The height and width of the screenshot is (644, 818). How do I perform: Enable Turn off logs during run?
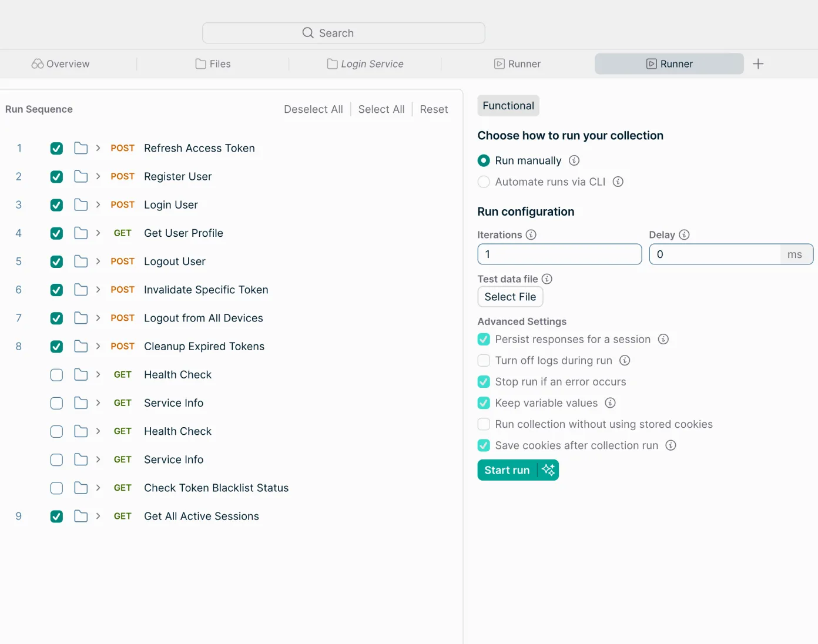pos(484,360)
